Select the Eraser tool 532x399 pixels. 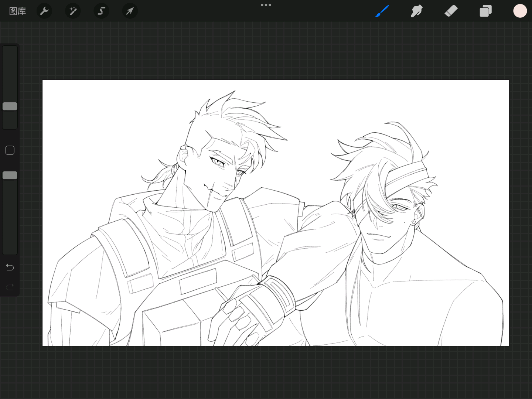[x=451, y=11]
